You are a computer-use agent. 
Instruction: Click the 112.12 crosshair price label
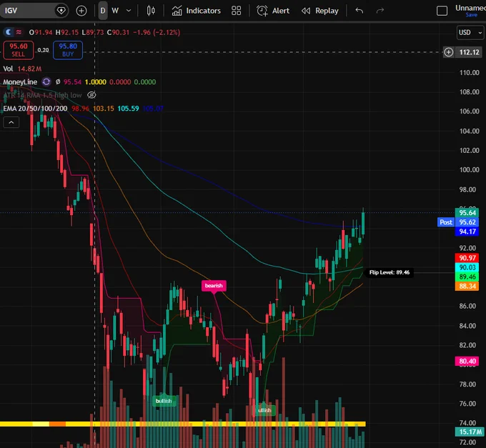(470, 52)
